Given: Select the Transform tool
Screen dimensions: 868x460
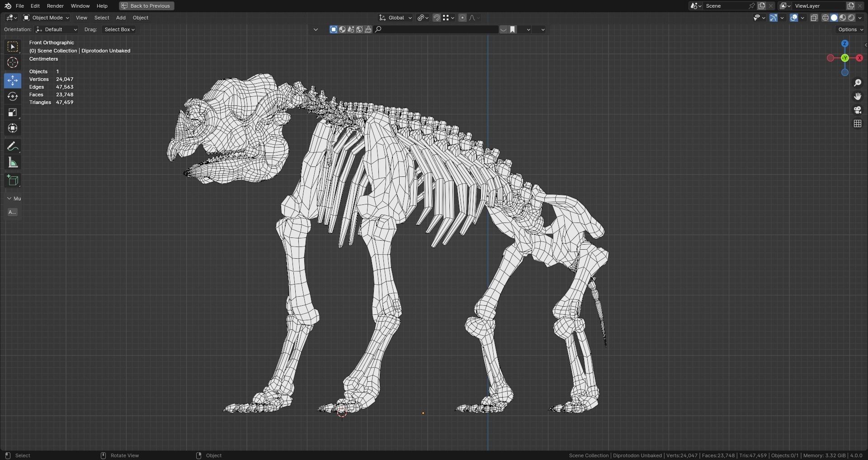Looking at the screenshot, I should click(x=13, y=128).
